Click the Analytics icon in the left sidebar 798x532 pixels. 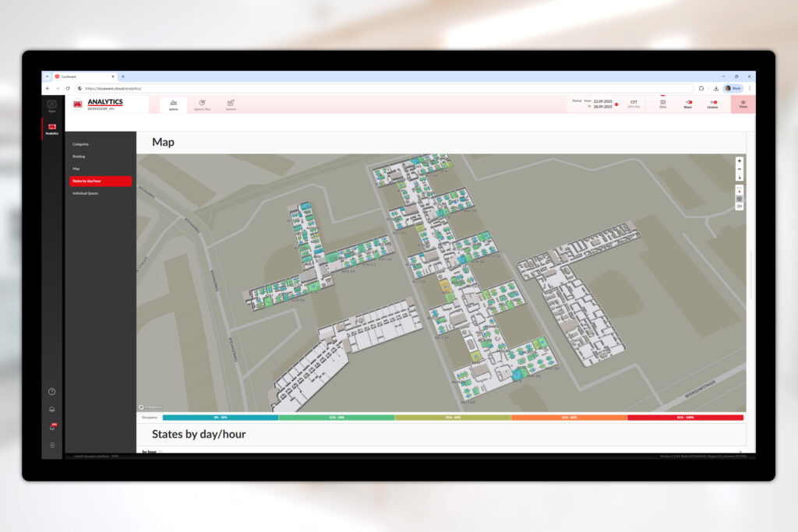click(51, 126)
